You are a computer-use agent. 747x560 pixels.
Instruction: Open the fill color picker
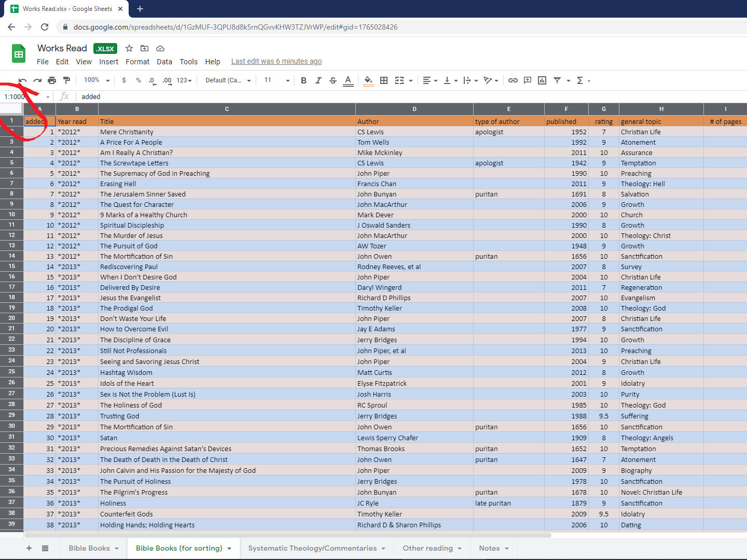368,80
